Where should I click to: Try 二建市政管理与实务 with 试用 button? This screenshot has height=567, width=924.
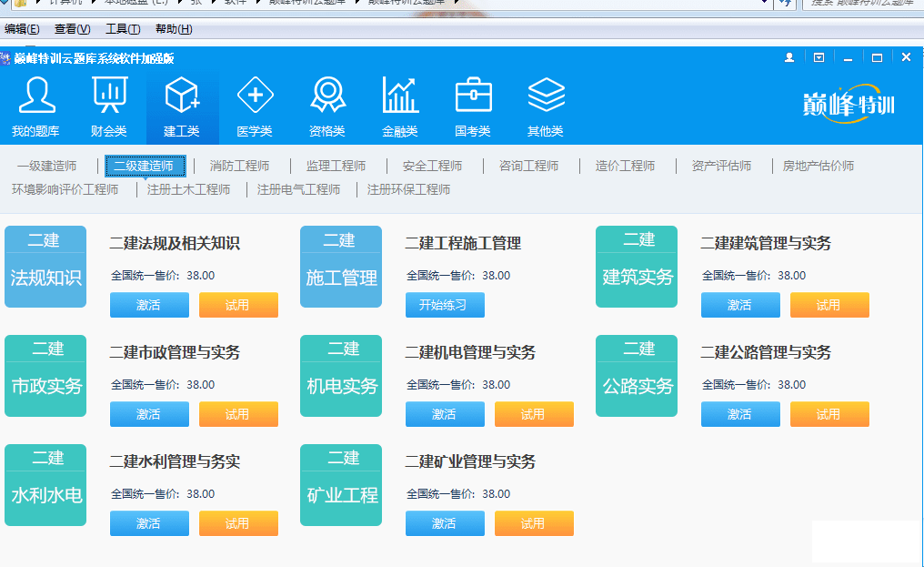click(x=238, y=414)
